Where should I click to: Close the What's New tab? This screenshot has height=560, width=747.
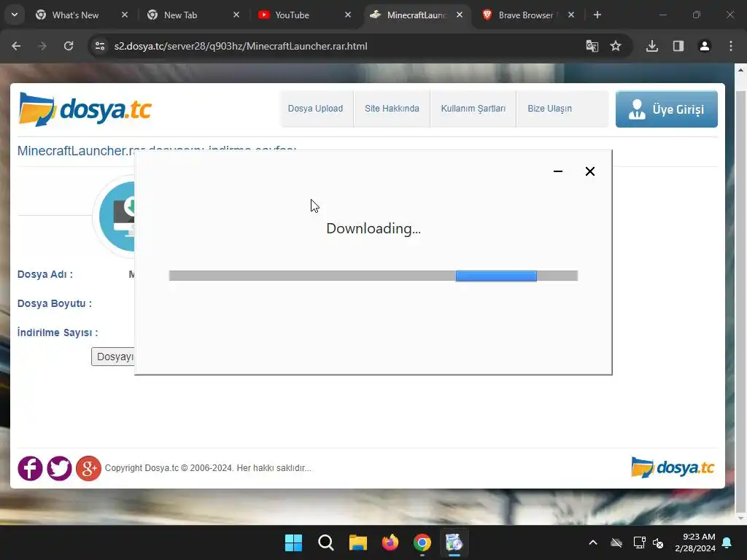click(x=125, y=15)
